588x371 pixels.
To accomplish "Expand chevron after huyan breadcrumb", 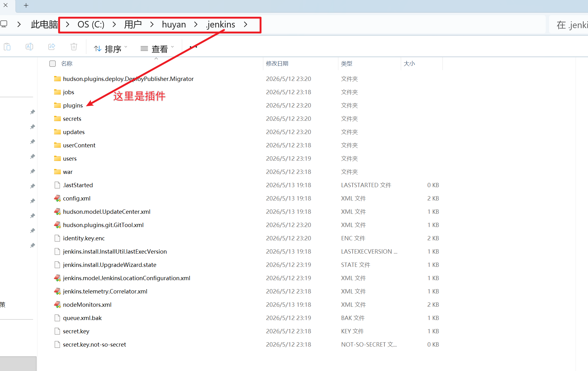I will coord(196,24).
